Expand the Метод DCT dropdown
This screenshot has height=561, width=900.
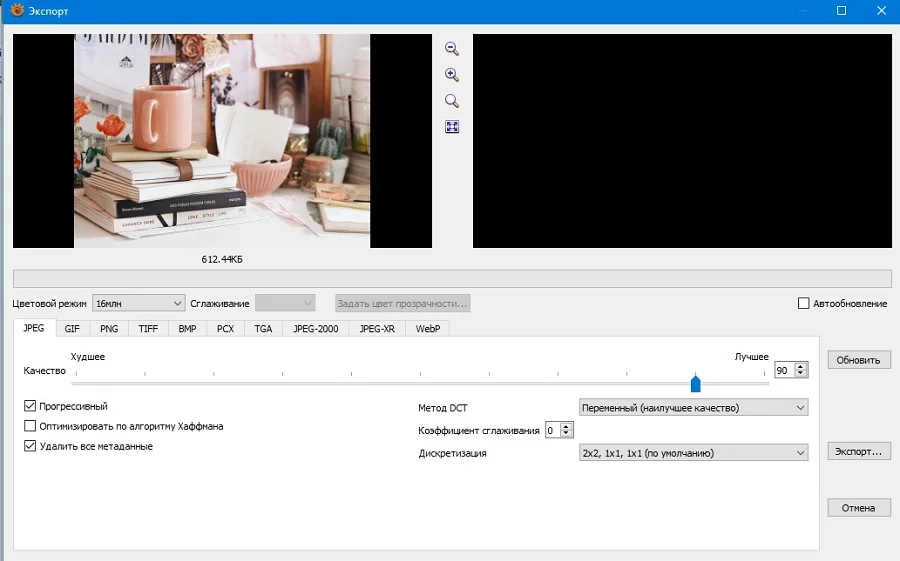point(693,408)
